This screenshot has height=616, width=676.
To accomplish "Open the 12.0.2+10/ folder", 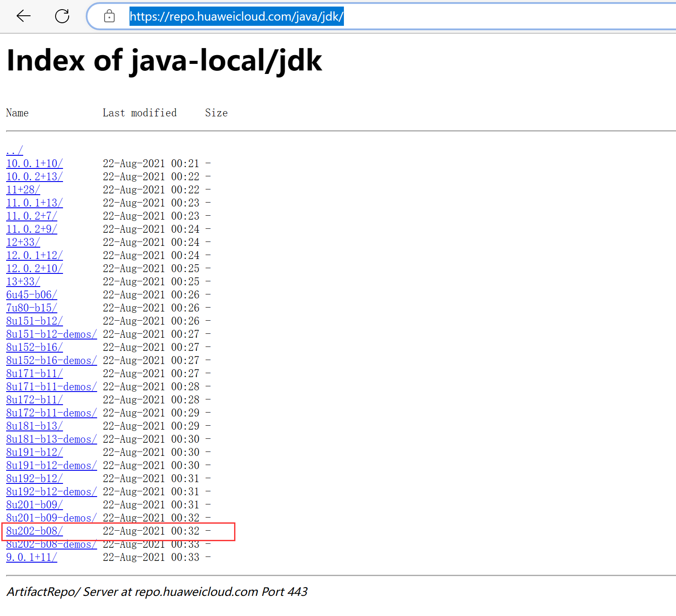I will pos(35,268).
